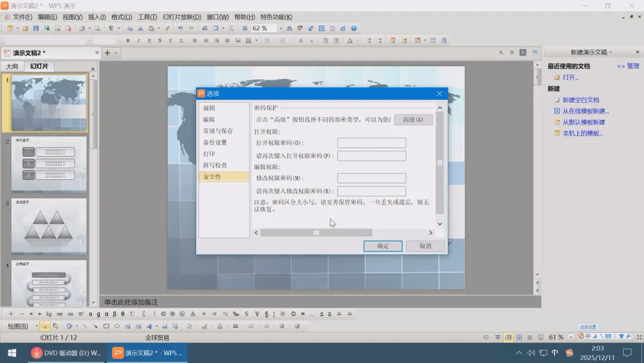Image resolution: width=644 pixels, height=363 pixels.
Task: Click the Cut scissors icon
Action: pos(141,29)
